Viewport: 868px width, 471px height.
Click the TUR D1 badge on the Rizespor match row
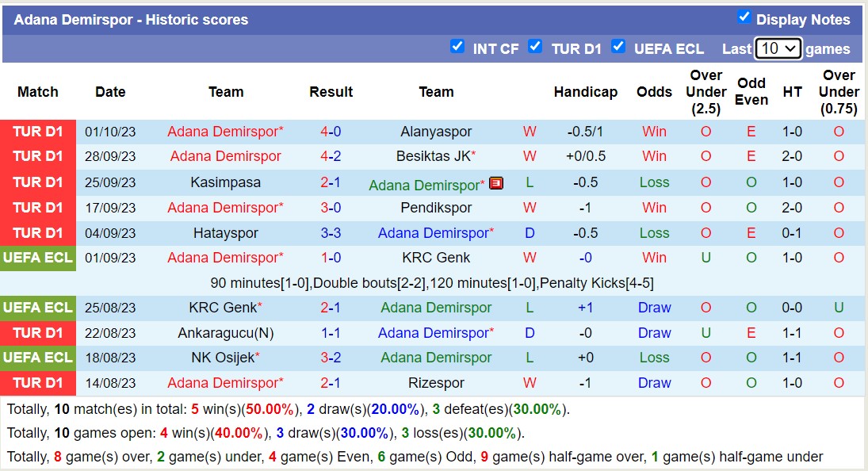37,383
